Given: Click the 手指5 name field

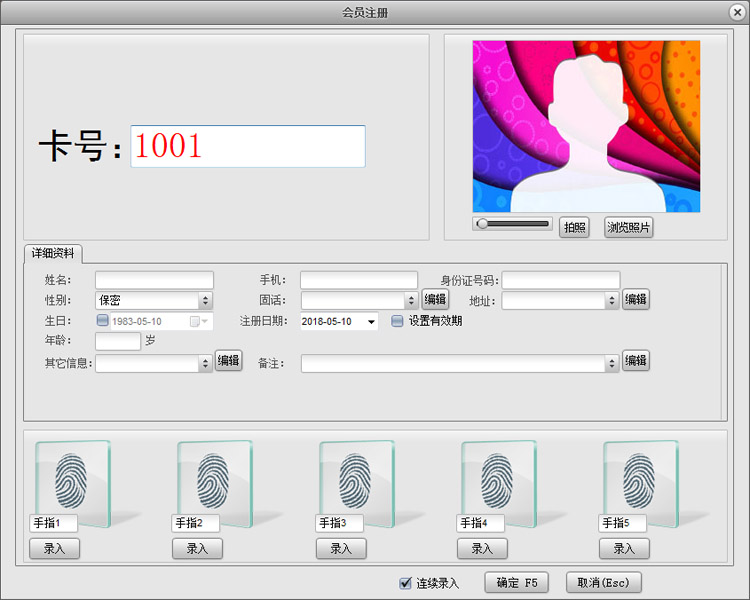Looking at the screenshot, I should click(x=622, y=523).
